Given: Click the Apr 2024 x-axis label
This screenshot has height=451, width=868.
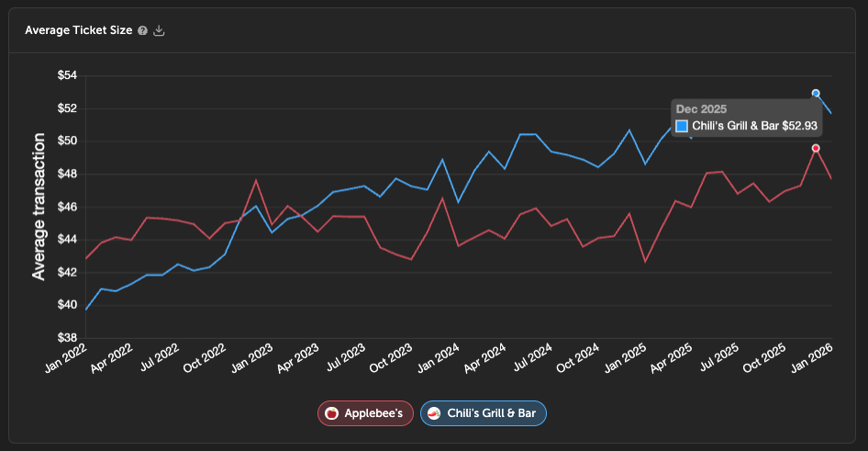Looking at the screenshot, I should click(485, 358).
